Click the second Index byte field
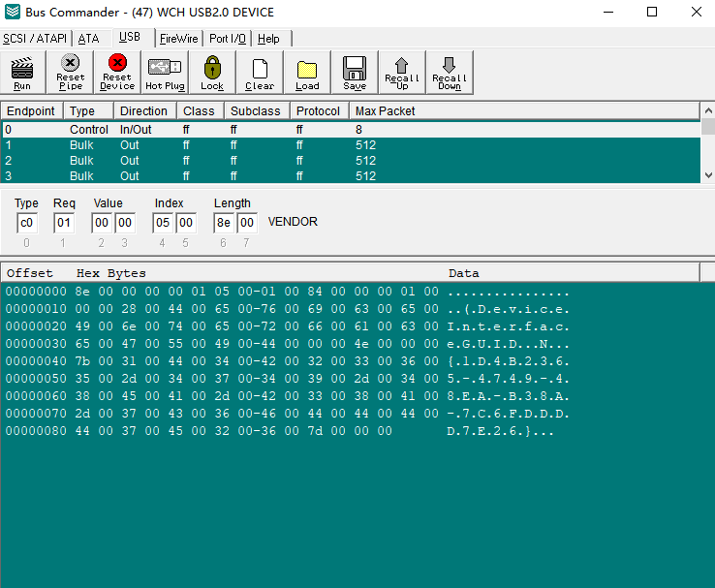The width and height of the screenshot is (715, 588). point(186,223)
